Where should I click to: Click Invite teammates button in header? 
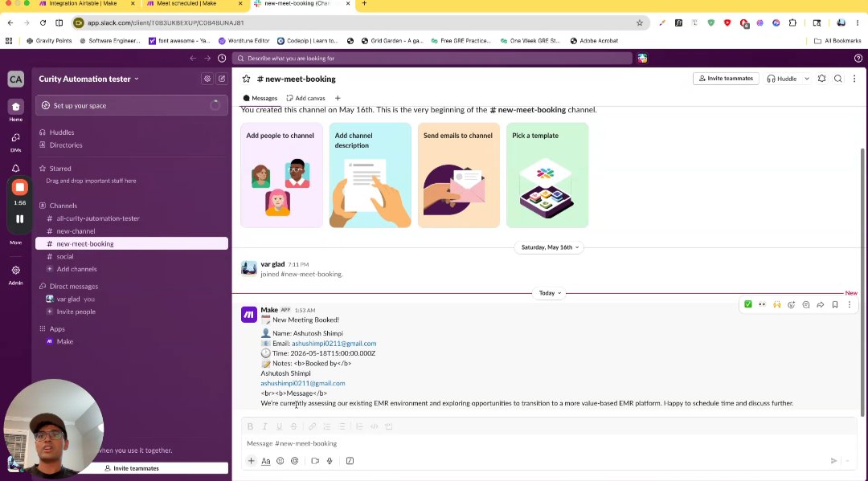coord(726,79)
